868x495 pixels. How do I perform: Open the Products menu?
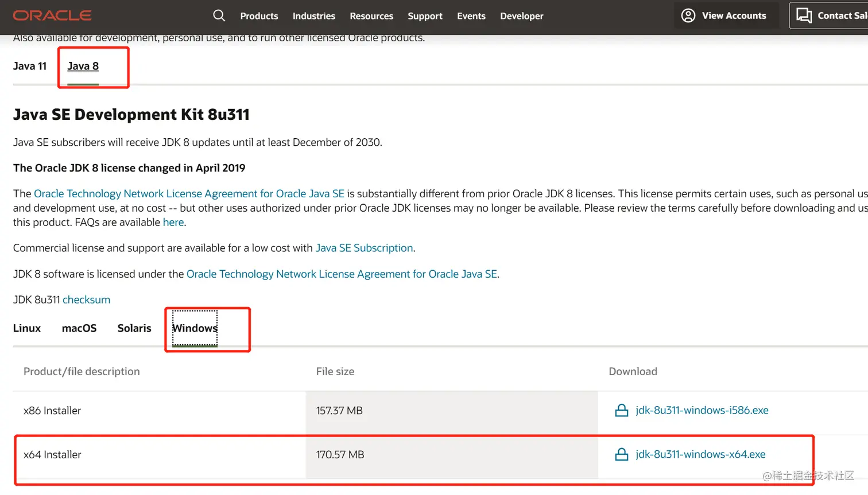(x=259, y=16)
